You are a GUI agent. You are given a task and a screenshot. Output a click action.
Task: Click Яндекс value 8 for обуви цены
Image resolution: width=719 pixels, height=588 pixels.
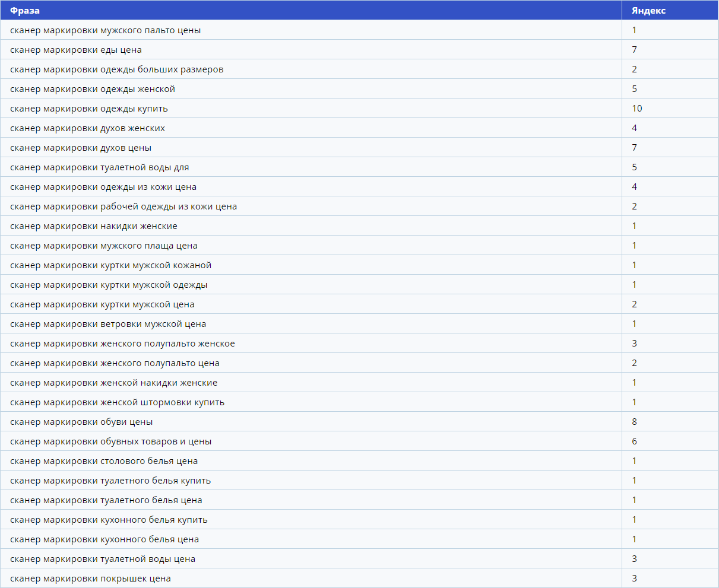(x=635, y=422)
